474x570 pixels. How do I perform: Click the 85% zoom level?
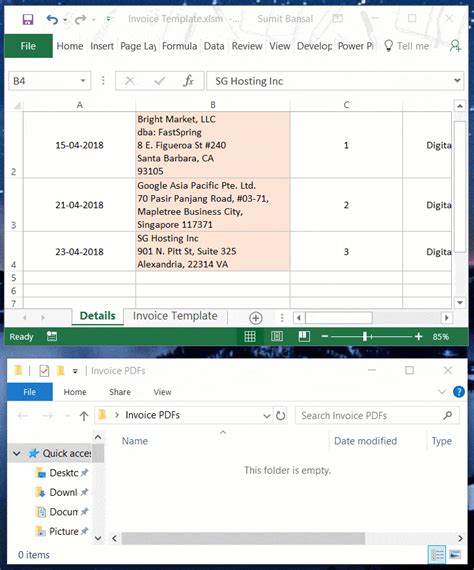tap(441, 337)
